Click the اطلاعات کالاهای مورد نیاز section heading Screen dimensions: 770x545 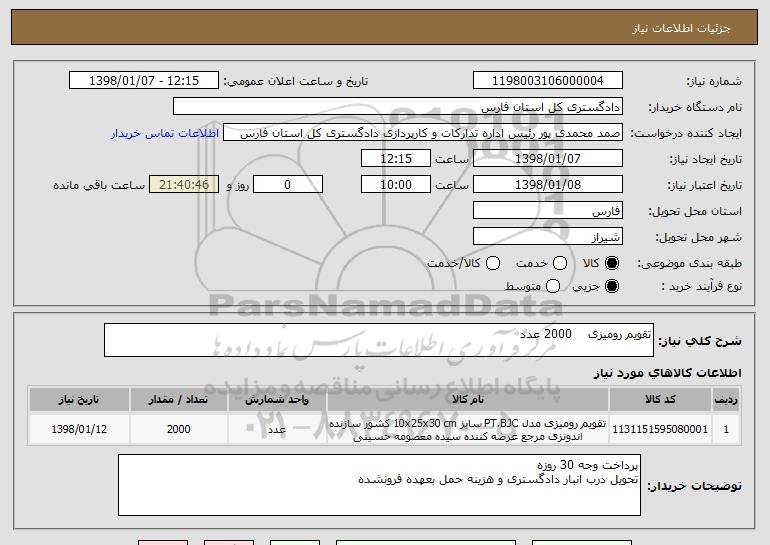point(667,373)
